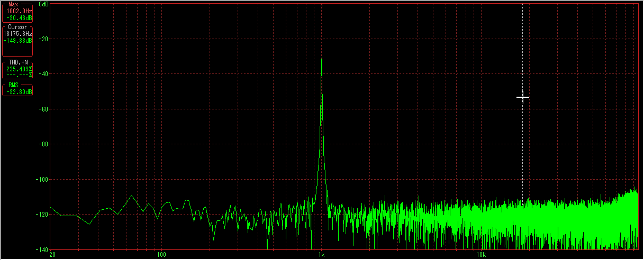Click the 1 kHz peak tip of the green trace
This screenshot has width=644, height=260.
(x=322, y=58)
